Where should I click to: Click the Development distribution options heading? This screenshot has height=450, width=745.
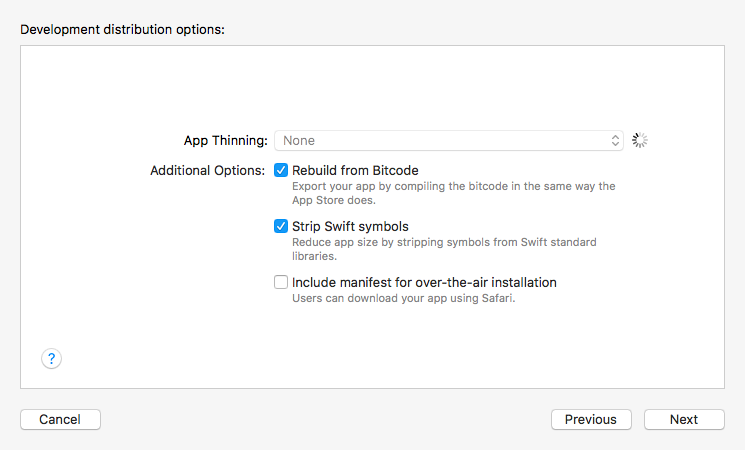(122, 29)
